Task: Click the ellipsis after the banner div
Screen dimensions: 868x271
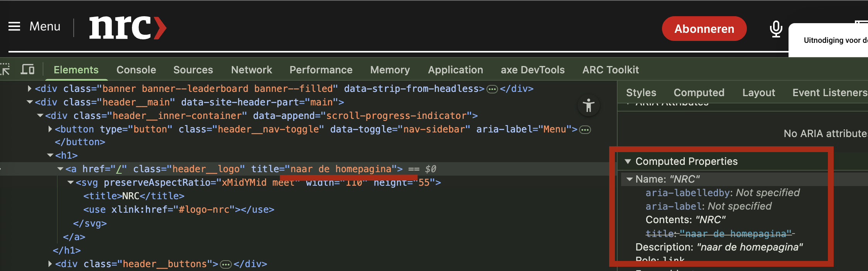Action: (492, 89)
